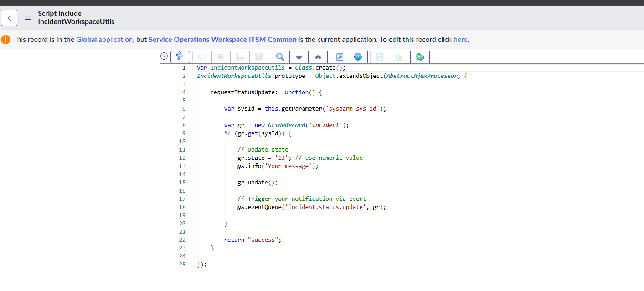Image resolution: width=644 pixels, height=291 pixels.
Task: Click AbstractAjaxProcessor in line 2
Action: 422,76
